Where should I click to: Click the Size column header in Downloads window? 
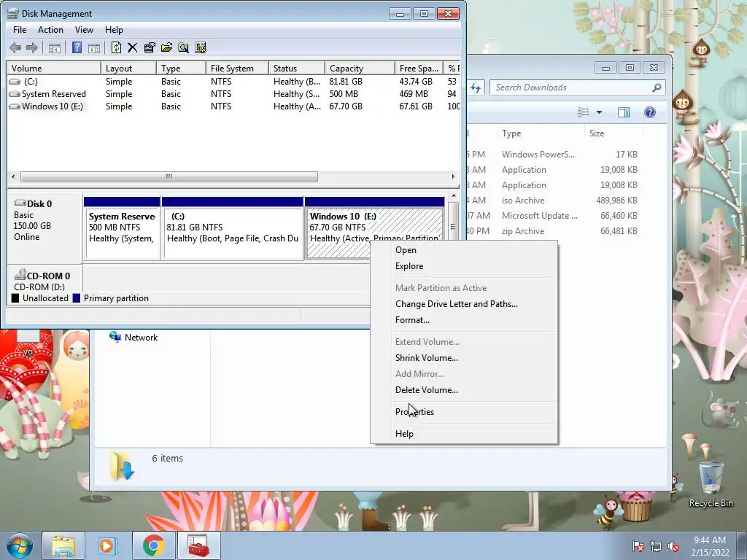(614, 133)
